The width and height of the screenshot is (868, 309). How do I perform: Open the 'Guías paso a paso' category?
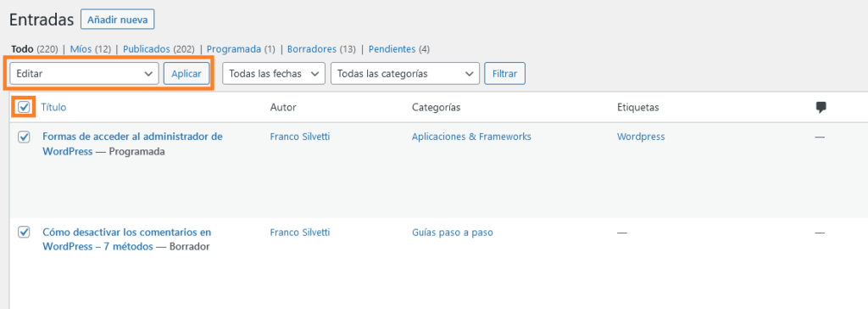click(453, 233)
